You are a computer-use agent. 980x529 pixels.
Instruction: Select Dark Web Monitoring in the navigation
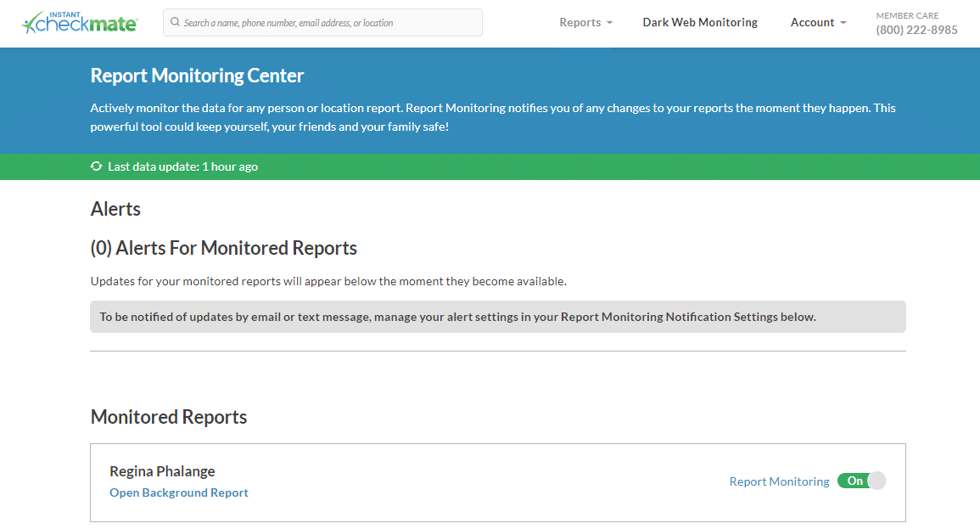(x=699, y=22)
